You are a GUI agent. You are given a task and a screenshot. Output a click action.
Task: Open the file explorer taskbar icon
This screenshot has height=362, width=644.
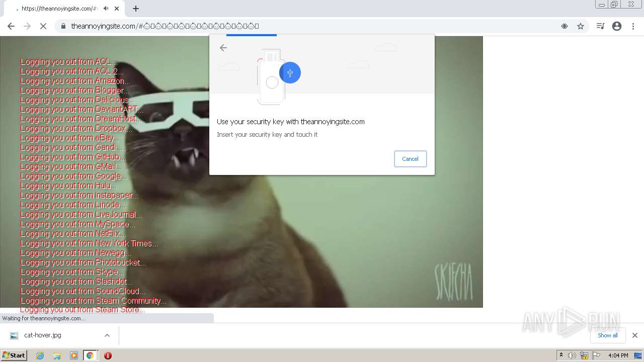pyautogui.click(x=57, y=355)
